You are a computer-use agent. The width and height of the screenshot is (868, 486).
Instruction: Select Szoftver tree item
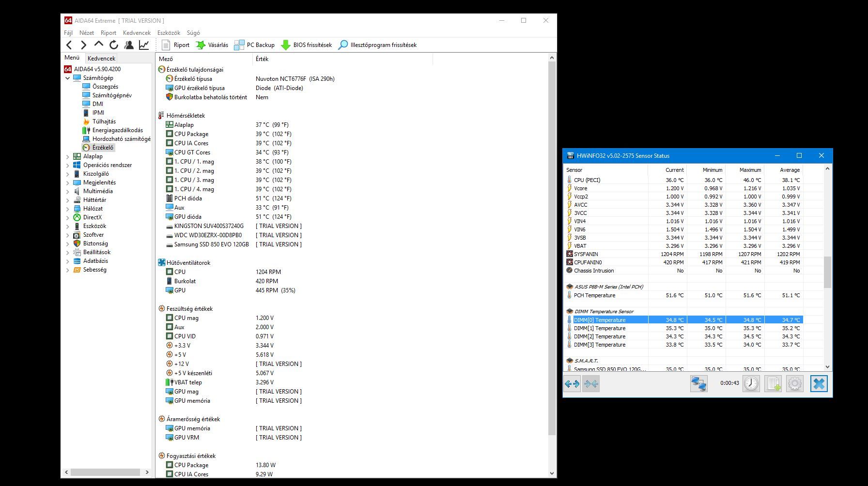point(93,235)
